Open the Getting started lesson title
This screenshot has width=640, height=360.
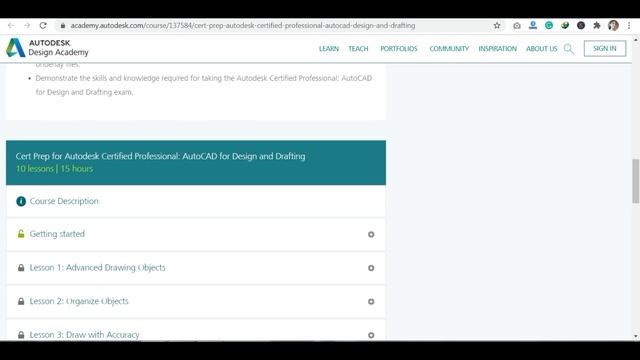(x=57, y=234)
